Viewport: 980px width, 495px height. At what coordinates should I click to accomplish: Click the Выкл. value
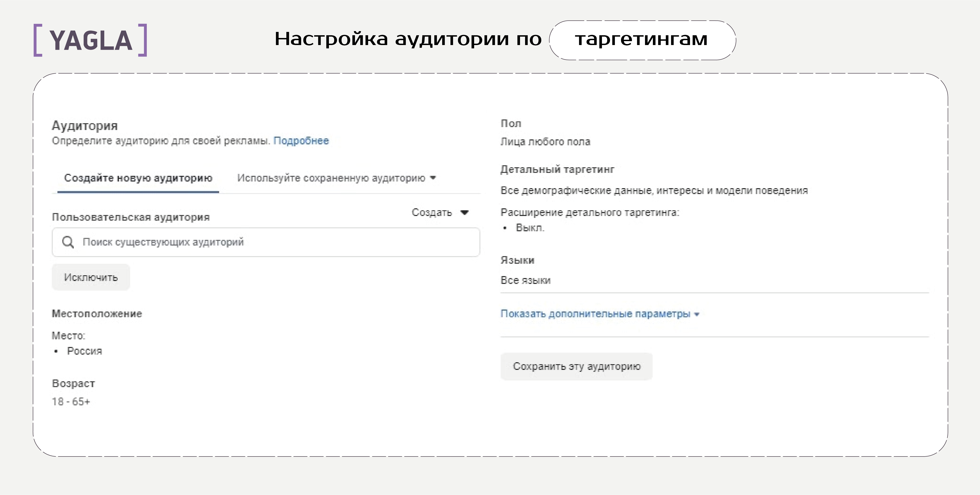[x=530, y=228]
